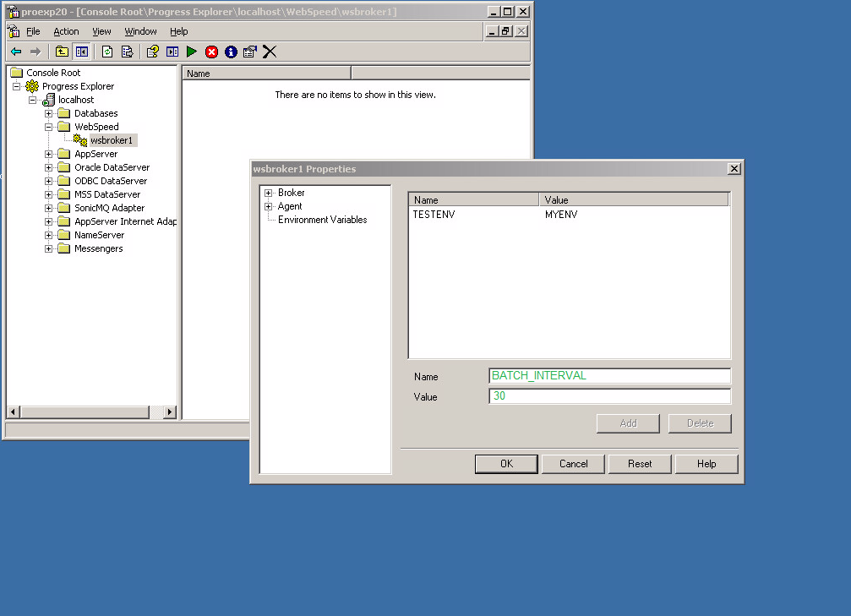
Task: Start the broker with the green play icon
Action: (x=192, y=52)
